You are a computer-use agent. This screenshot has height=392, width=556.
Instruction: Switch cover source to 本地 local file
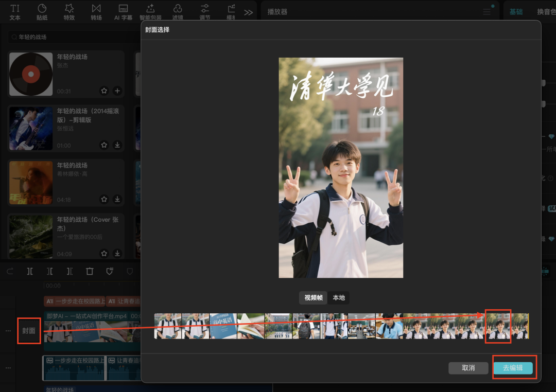tap(339, 298)
